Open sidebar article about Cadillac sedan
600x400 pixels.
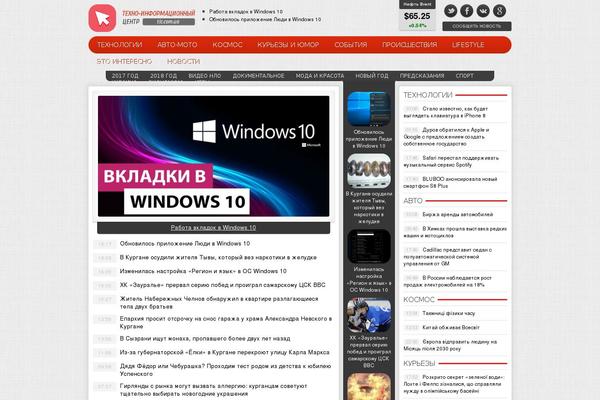[448, 256]
